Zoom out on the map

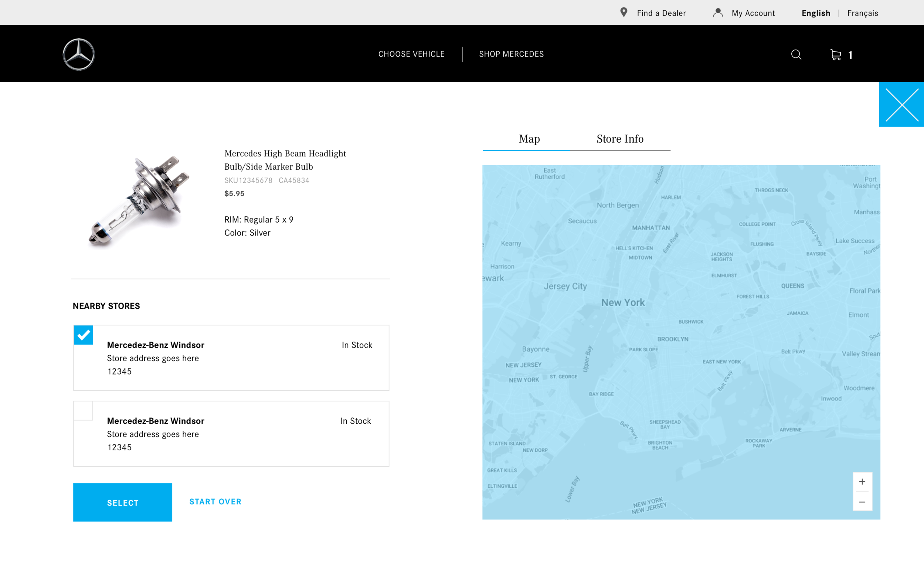click(x=862, y=502)
